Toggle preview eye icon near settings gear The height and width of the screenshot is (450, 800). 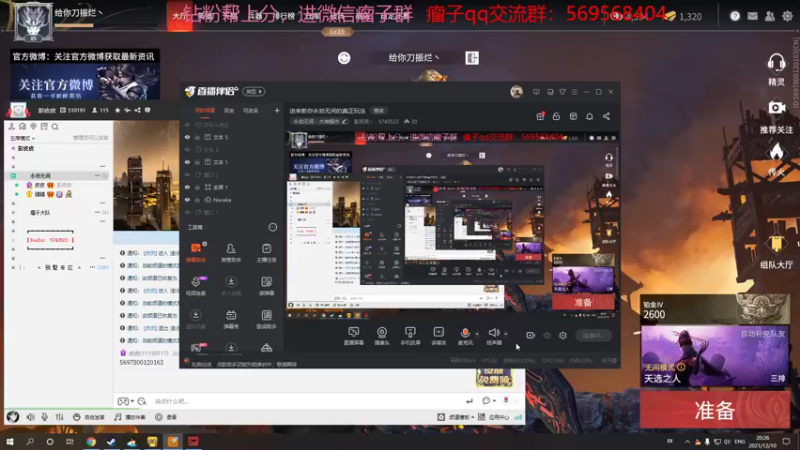click(x=547, y=335)
